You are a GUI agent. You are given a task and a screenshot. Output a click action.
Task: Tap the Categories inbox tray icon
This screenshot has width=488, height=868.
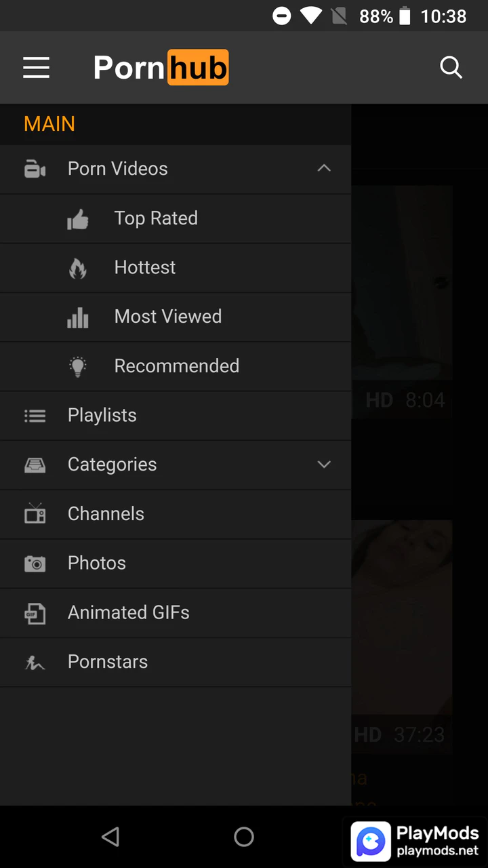tap(35, 465)
